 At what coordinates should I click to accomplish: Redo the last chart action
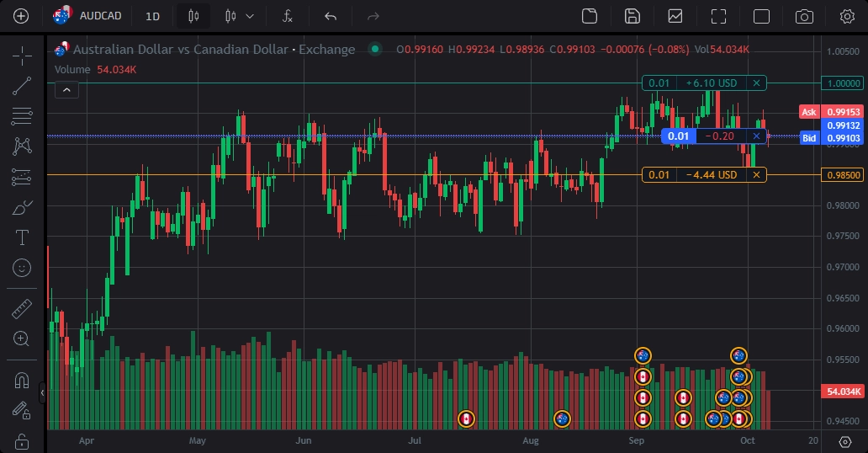(373, 16)
